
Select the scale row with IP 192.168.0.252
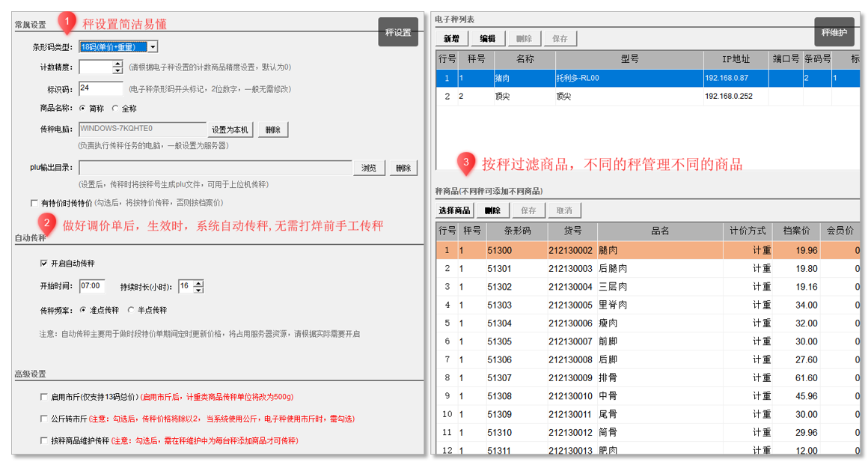[648, 97]
